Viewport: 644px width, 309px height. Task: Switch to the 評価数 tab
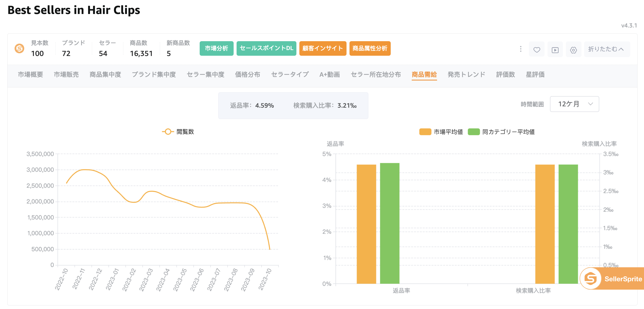(505, 75)
